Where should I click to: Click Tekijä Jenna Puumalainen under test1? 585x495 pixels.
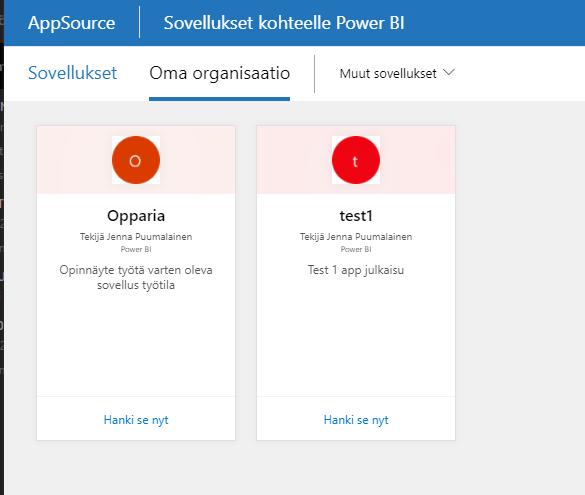pyautogui.click(x=356, y=237)
